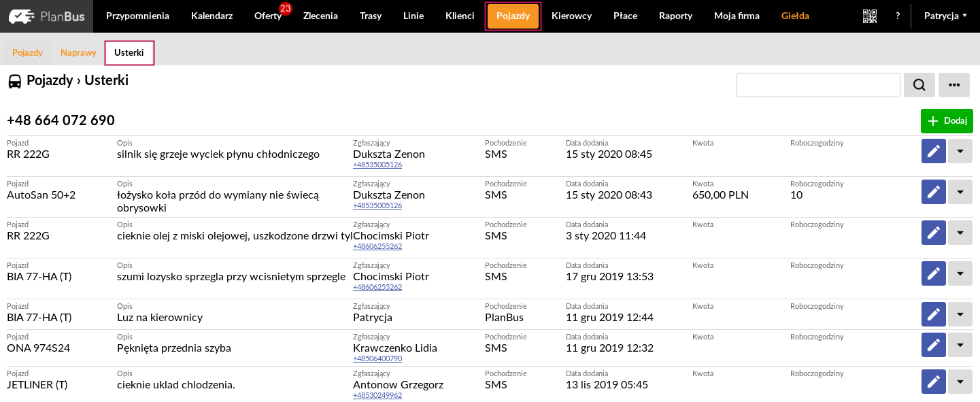Click phone link in 'szumi lozysko sprzegla' row
Screen dimensions: 980x402
[x=377, y=287]
